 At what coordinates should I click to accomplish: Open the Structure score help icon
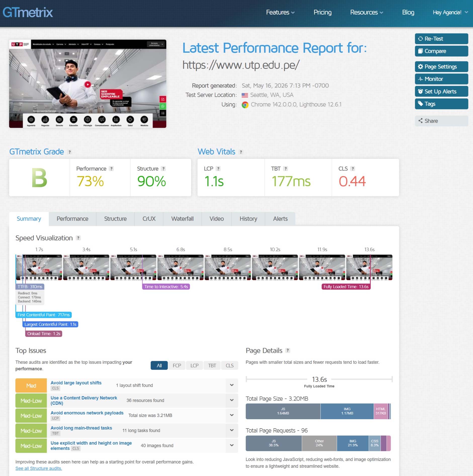coord(163,169)
